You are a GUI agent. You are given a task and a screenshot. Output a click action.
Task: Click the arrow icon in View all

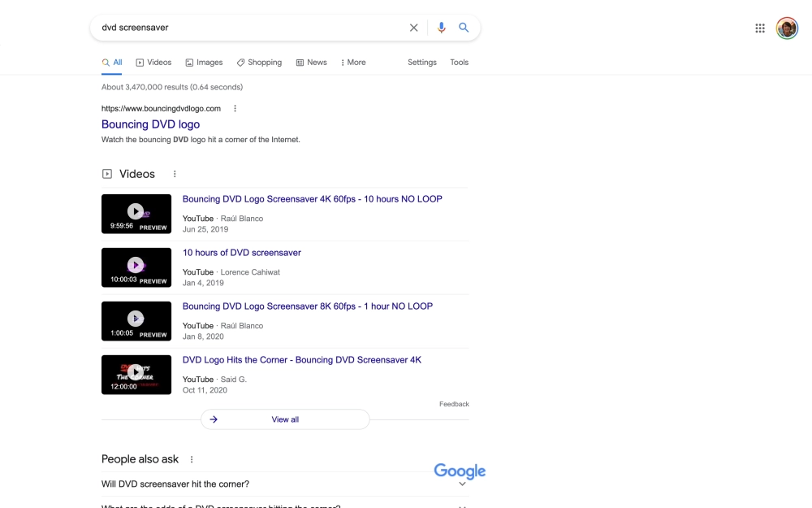pos(214,419)
